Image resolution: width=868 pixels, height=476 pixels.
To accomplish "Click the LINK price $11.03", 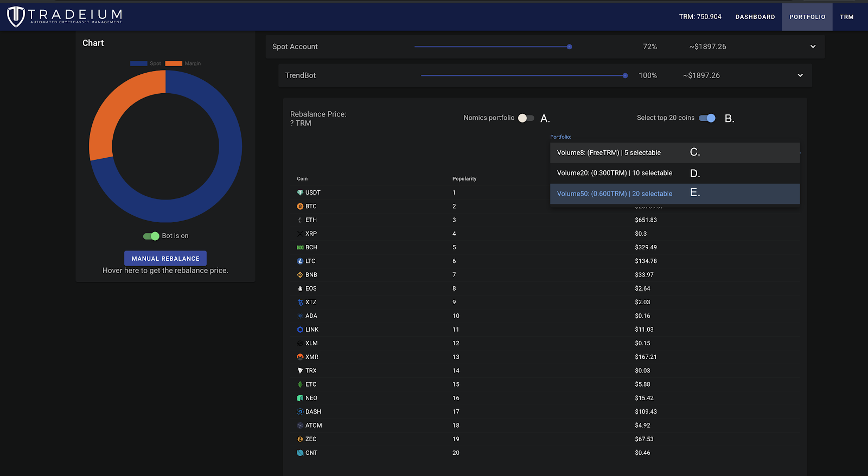I will (644, 330).
